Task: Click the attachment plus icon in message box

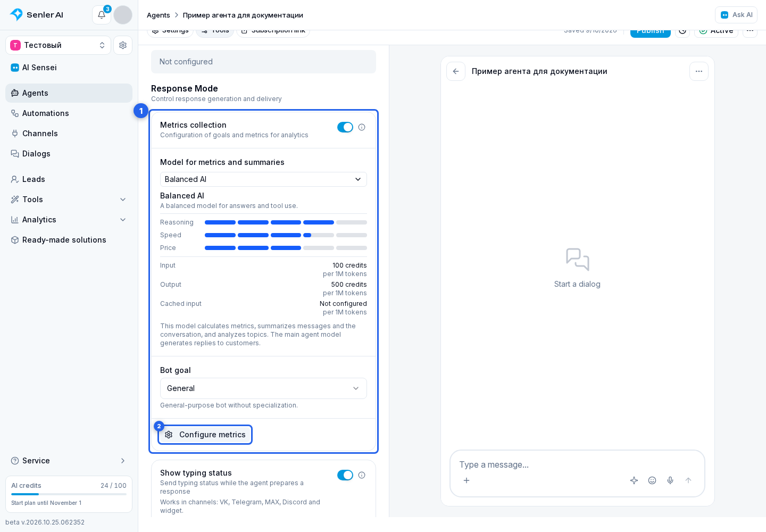Action: (467, 480)
